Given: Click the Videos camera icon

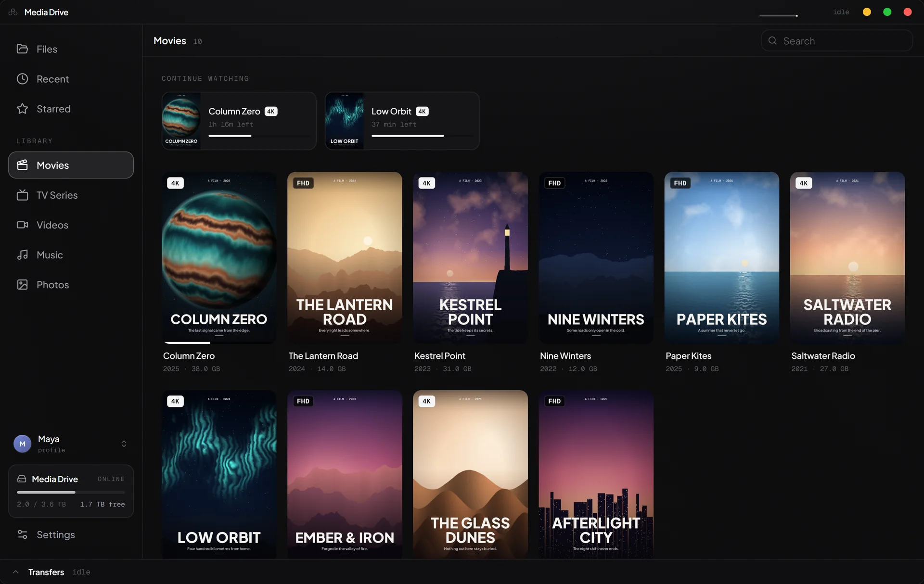Looking at the screenshot, I should 22,225.
